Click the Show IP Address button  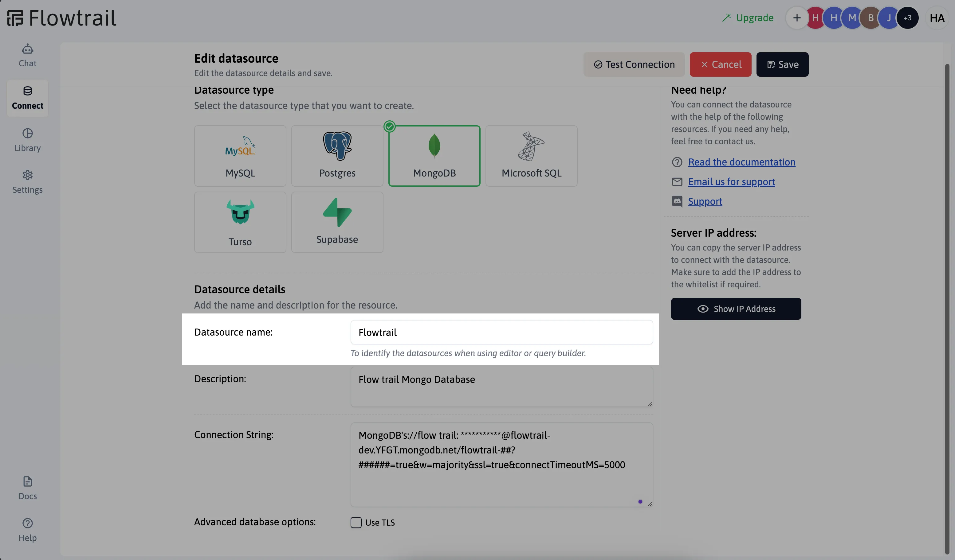tap(736, 309)
